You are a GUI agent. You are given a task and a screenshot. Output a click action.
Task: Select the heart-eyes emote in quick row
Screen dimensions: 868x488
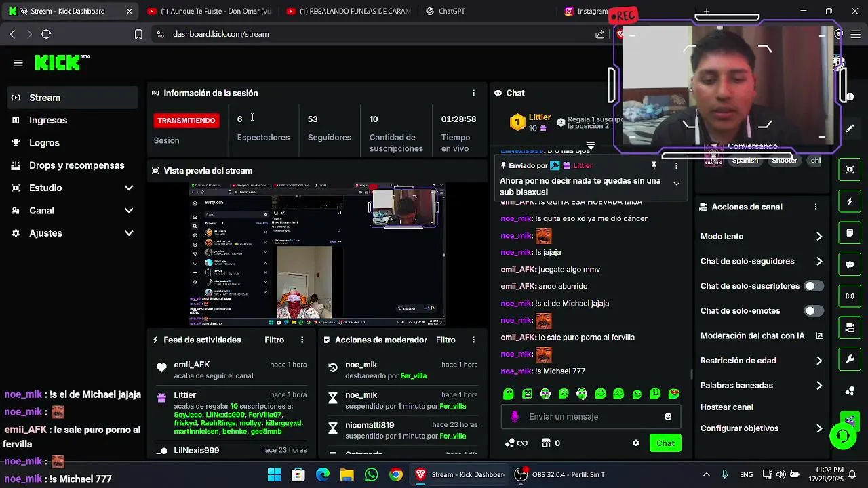click(x=673, y=394)
